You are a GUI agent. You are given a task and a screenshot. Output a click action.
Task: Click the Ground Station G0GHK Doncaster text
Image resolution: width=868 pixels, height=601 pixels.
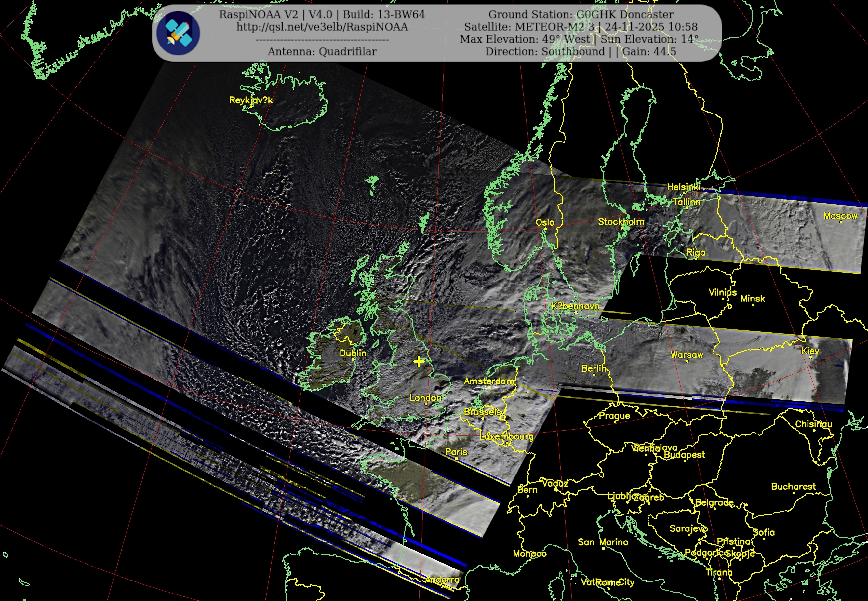[581, 15]
